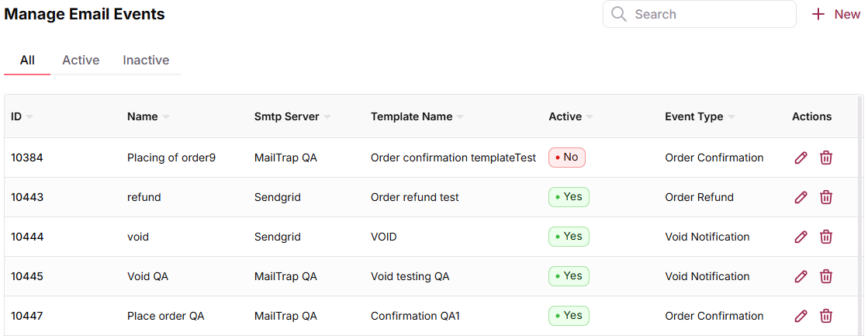This screenshot has width=868, height=336.
Task: Focus the Search input field
Action: point(699,14)
